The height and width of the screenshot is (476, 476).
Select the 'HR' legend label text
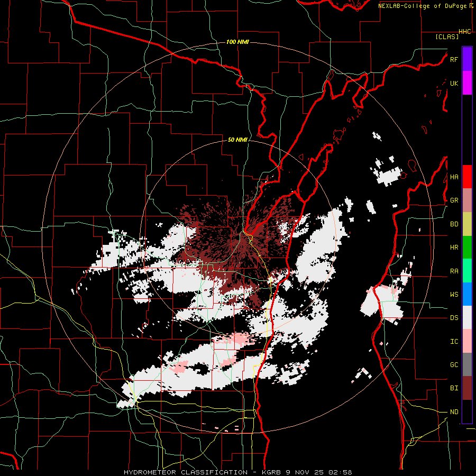click(x=454, y=248)
